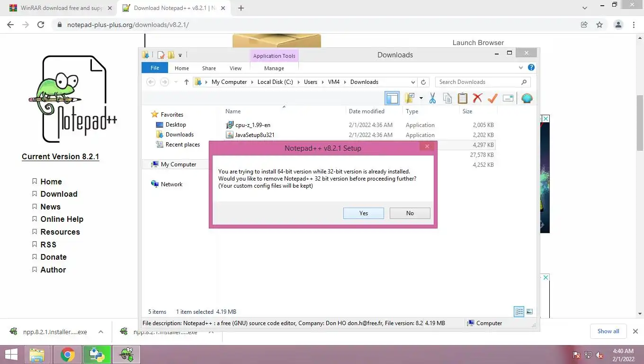Click the Chrome page vertical scrollbar
Image resolution: width=644 pixels, height=364 pixels.
tap(640, 123)
